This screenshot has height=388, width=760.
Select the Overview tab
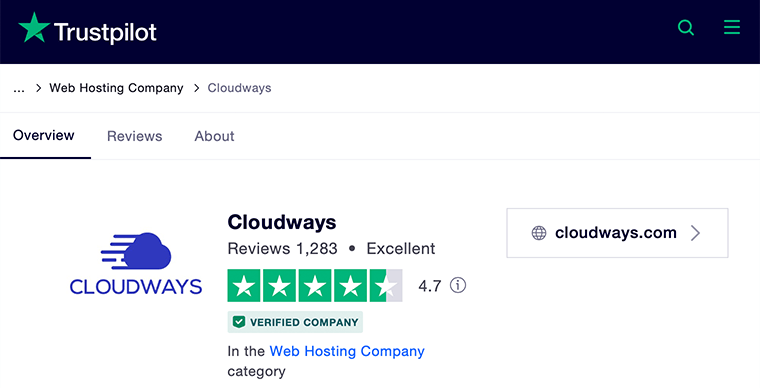44,136
